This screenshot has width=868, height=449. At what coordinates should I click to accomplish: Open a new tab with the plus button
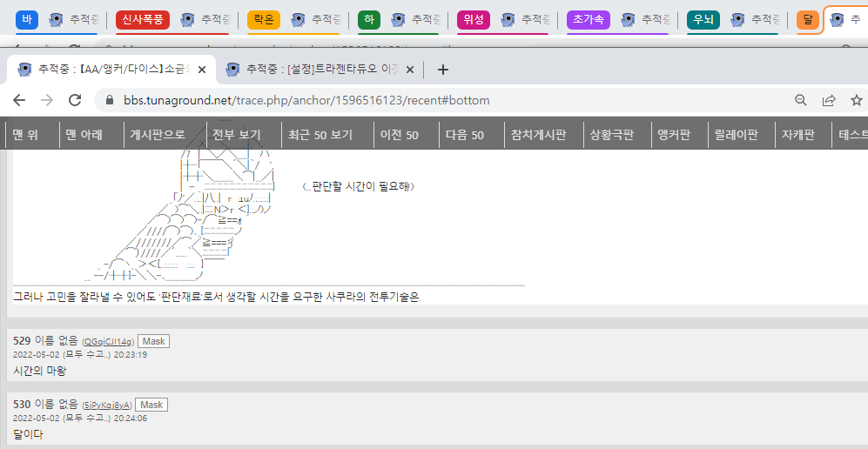click(x=442, y=70)
